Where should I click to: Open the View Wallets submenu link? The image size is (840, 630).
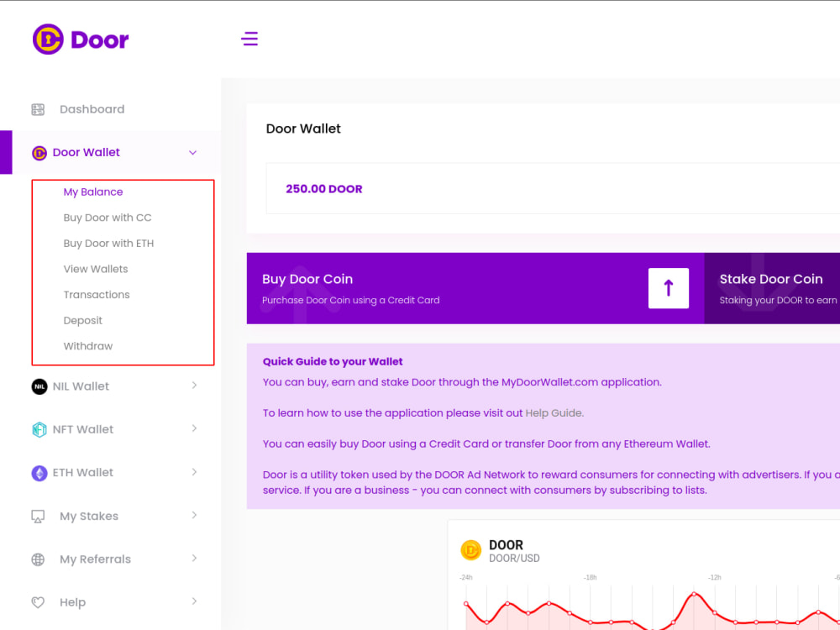point(96,269)
